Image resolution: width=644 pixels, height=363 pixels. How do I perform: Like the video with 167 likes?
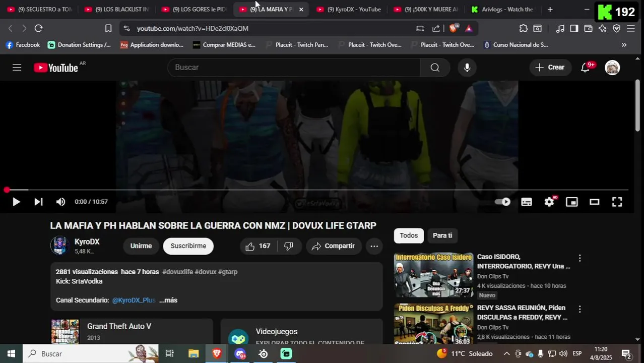[x=258, y=246]
